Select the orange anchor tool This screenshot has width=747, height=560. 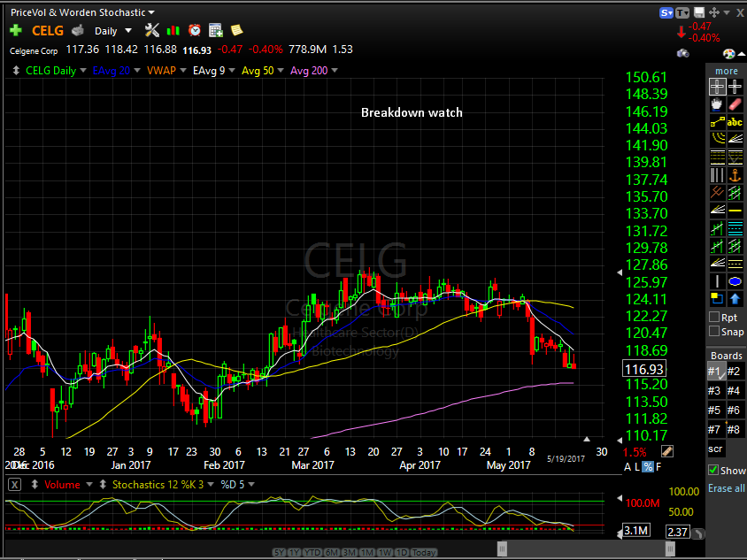click(x=735, y=175)
